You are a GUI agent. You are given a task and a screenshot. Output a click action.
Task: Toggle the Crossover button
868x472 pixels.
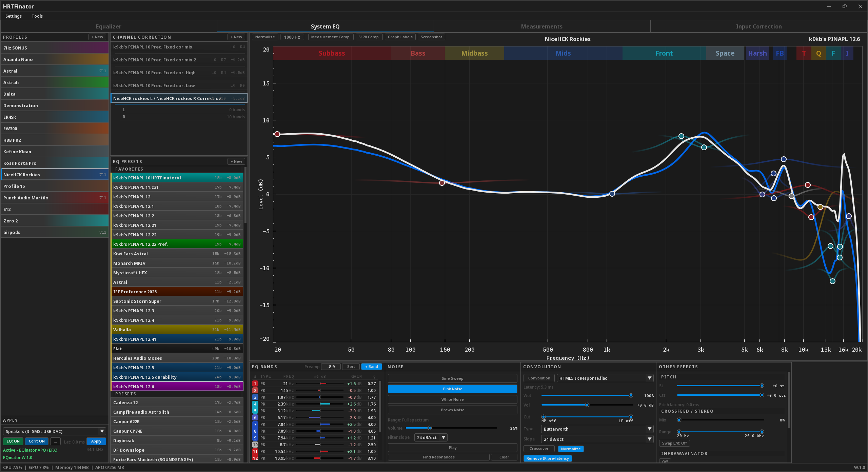tap(539, 449)
